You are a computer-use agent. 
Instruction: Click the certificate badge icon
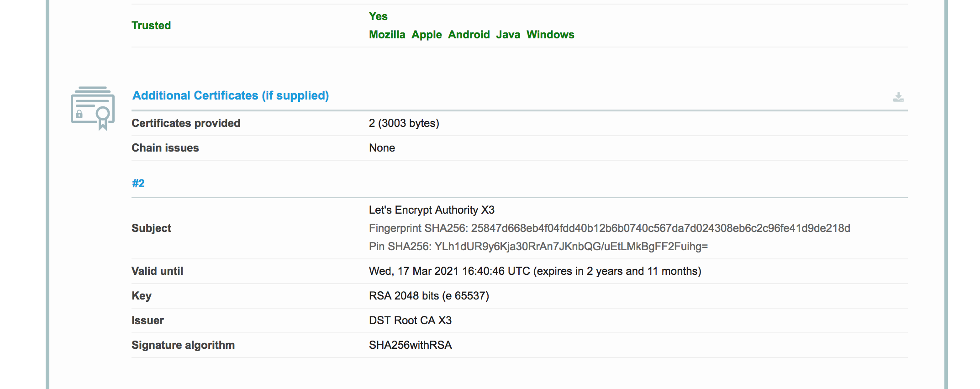[x=93, y=108]
